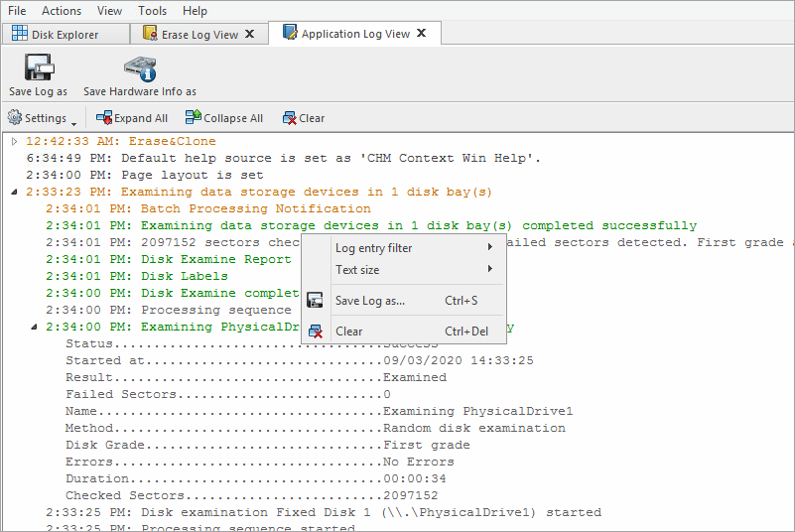Expand the Erase&Clone log entry

click(14, 142)
